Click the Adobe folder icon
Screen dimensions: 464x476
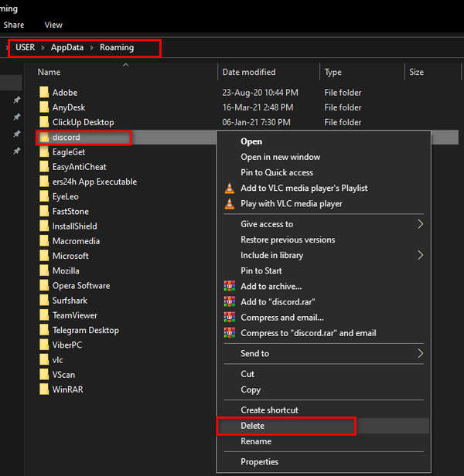click(x=44, y=92)
